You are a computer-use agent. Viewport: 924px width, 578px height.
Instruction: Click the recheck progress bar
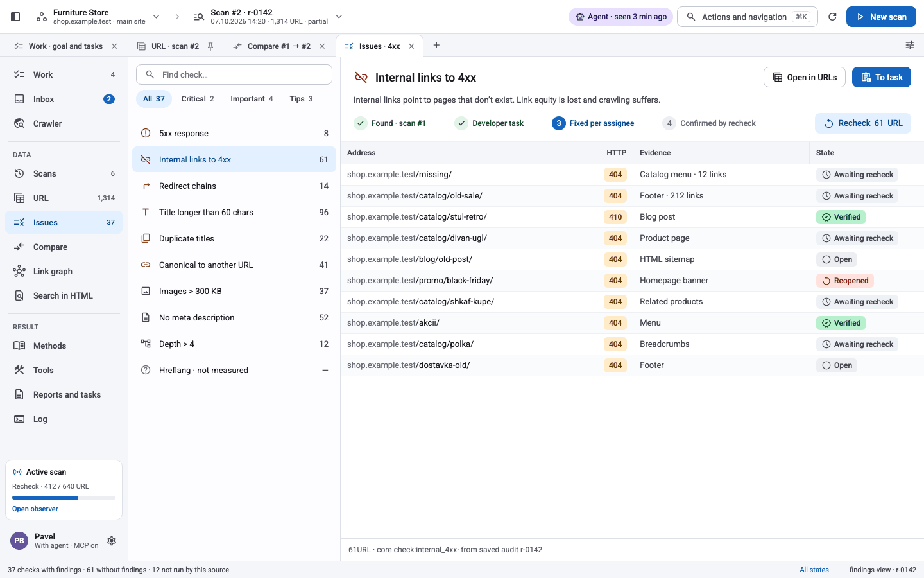coord(64,498)
